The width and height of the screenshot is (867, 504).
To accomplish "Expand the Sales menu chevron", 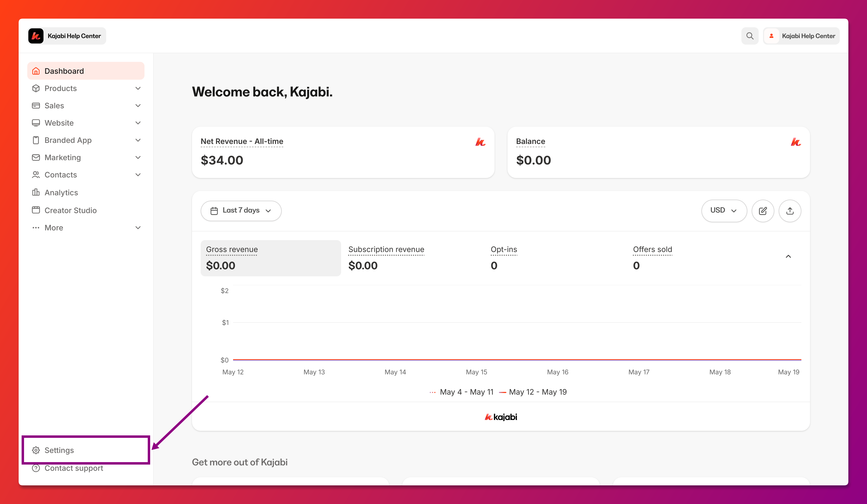I will [138, 106].
